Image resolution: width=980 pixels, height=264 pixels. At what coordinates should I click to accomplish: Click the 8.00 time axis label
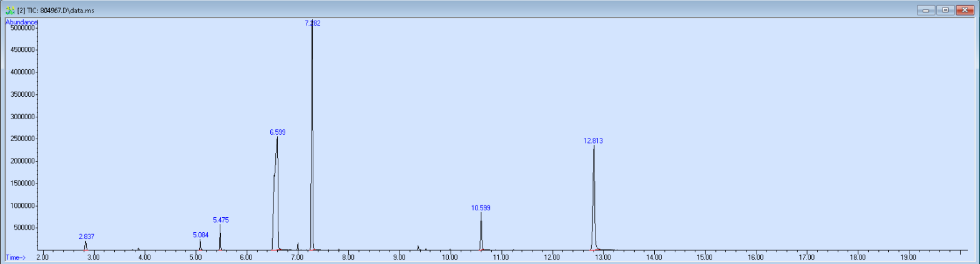tap(348, 257)
